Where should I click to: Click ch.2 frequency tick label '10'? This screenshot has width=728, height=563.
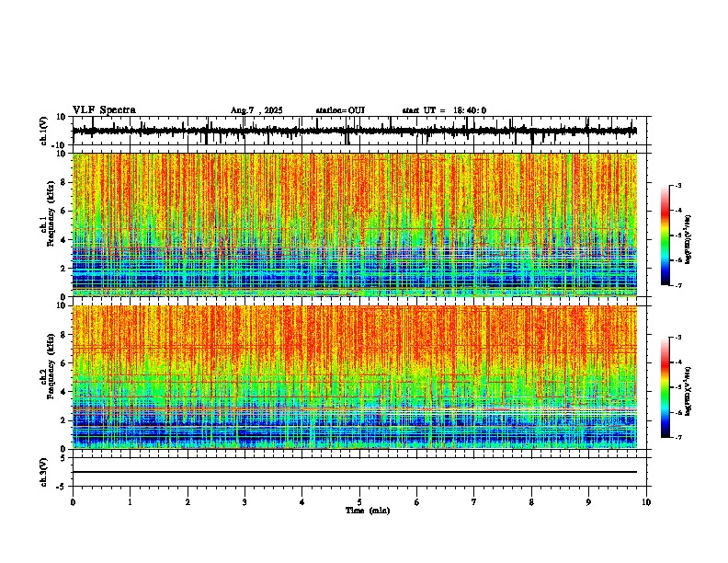(x=62, y=305)
